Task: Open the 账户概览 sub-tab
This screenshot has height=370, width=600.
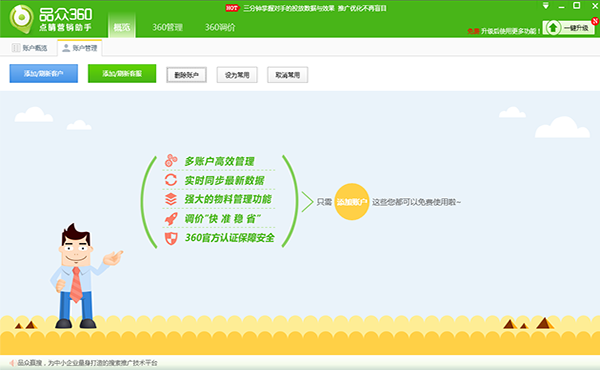Action: coord(30,48)
